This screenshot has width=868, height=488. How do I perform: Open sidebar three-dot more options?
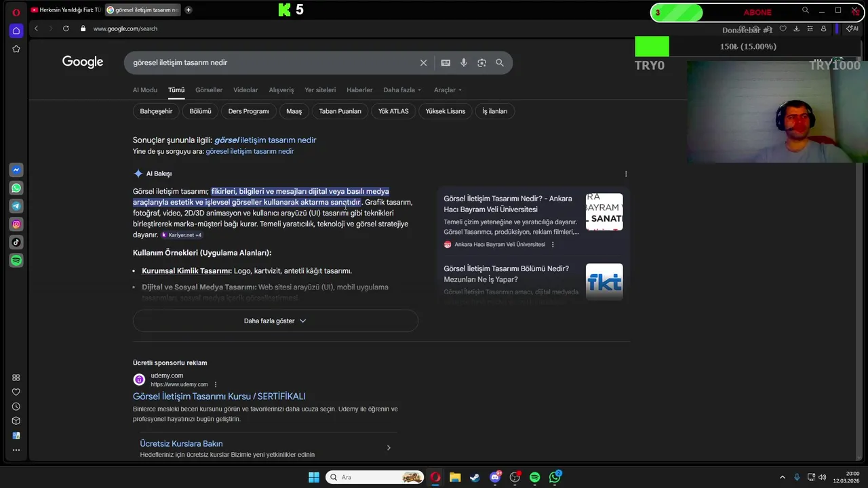(16, 450)
